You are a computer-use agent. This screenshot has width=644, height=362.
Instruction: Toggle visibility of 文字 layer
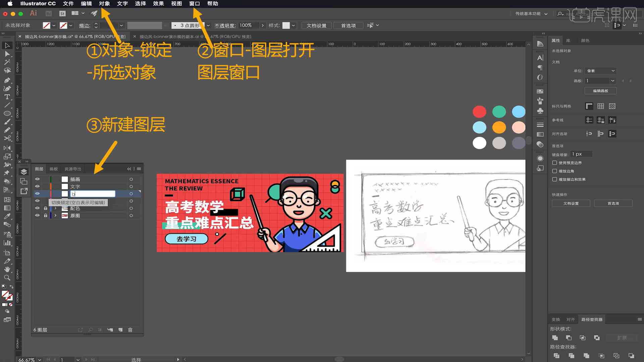click(x=37, y=186)
